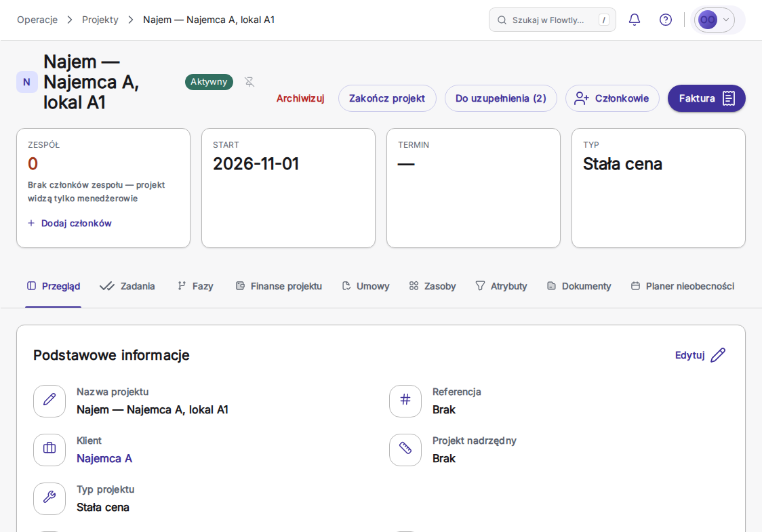
Task: Click the Brak value under Projekt nadrzędny
Action: coord(443,458)
